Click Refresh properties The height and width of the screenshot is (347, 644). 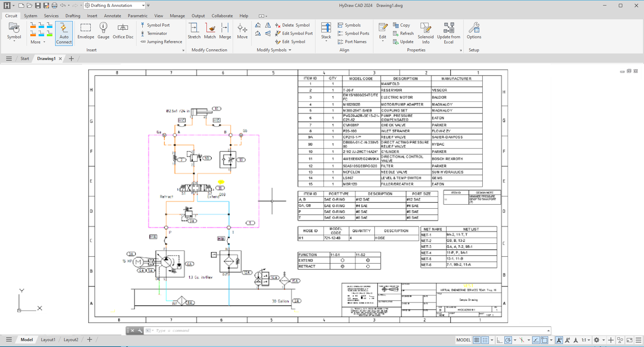(403, 33)
